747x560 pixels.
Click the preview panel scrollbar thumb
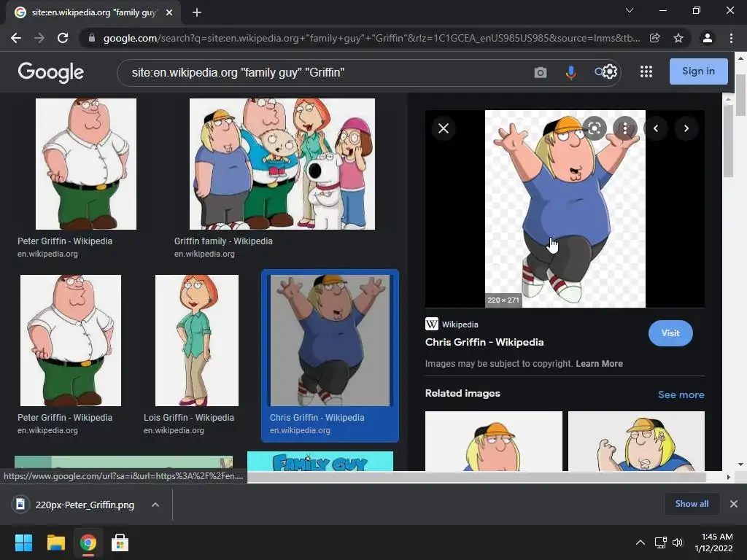727,141
